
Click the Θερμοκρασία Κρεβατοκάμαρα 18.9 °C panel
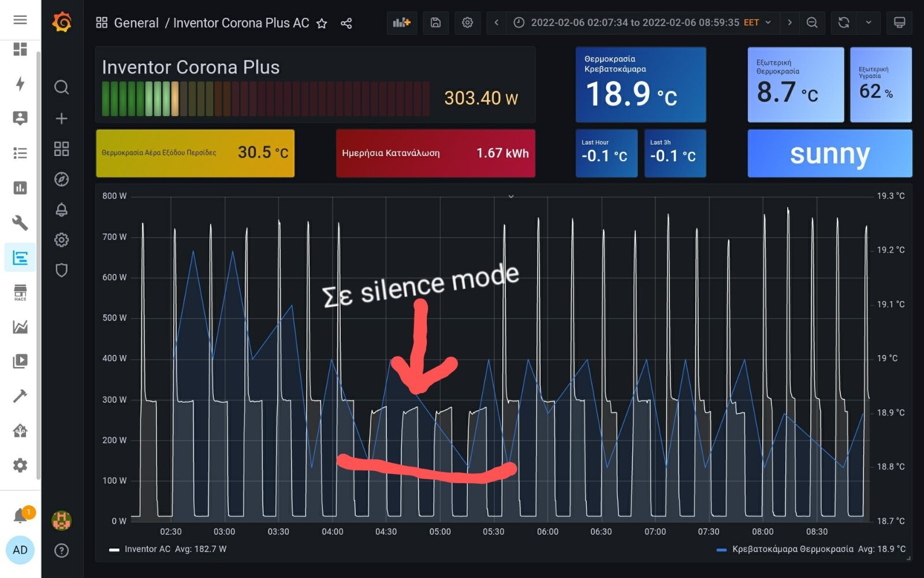coord(640,84)
